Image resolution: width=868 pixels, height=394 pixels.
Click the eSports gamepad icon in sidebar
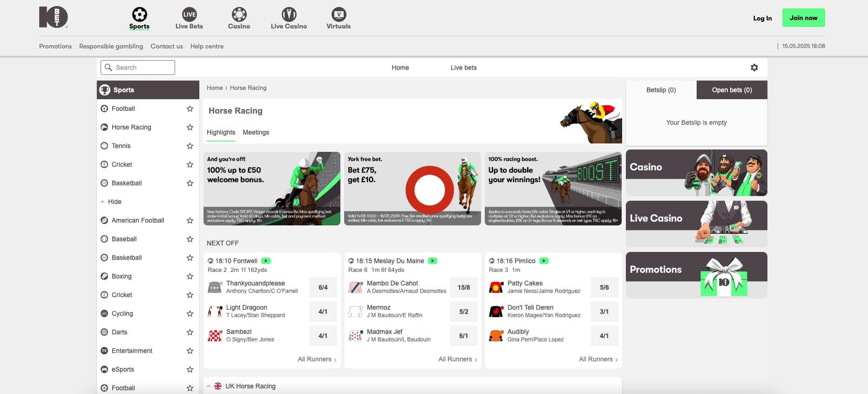point(104,369)
